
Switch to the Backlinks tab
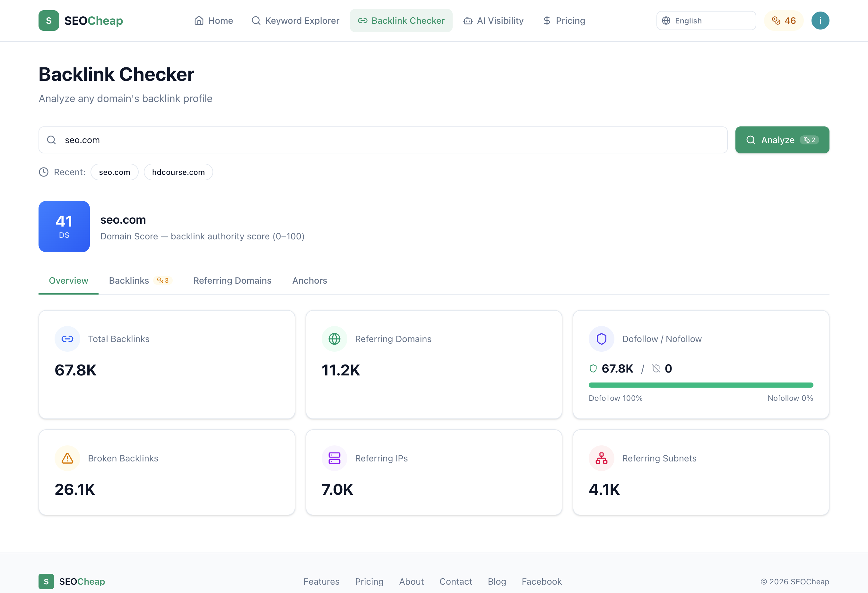(x=129, y=280)
